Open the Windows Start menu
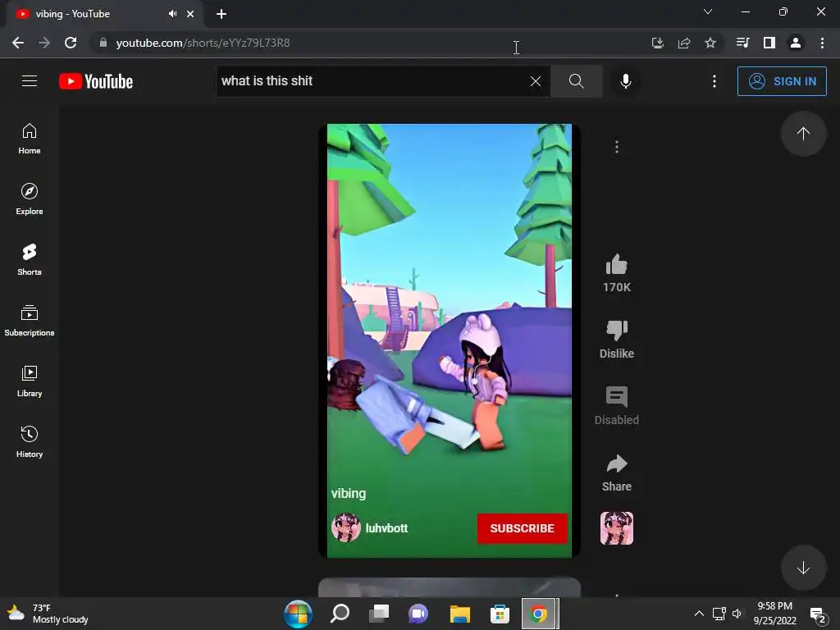The image size is (840, 630). tap(298, 614)
